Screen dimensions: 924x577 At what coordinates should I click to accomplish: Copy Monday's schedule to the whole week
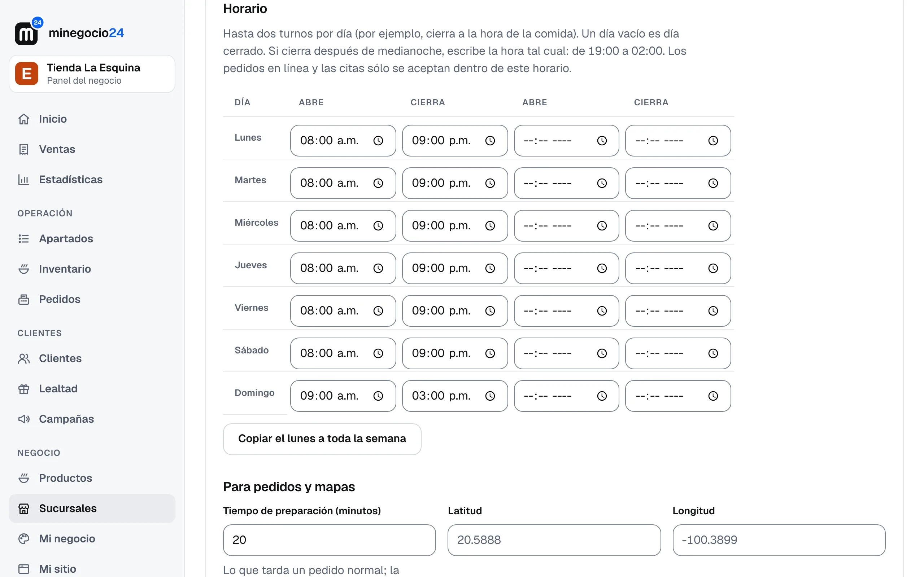point(322,439)
